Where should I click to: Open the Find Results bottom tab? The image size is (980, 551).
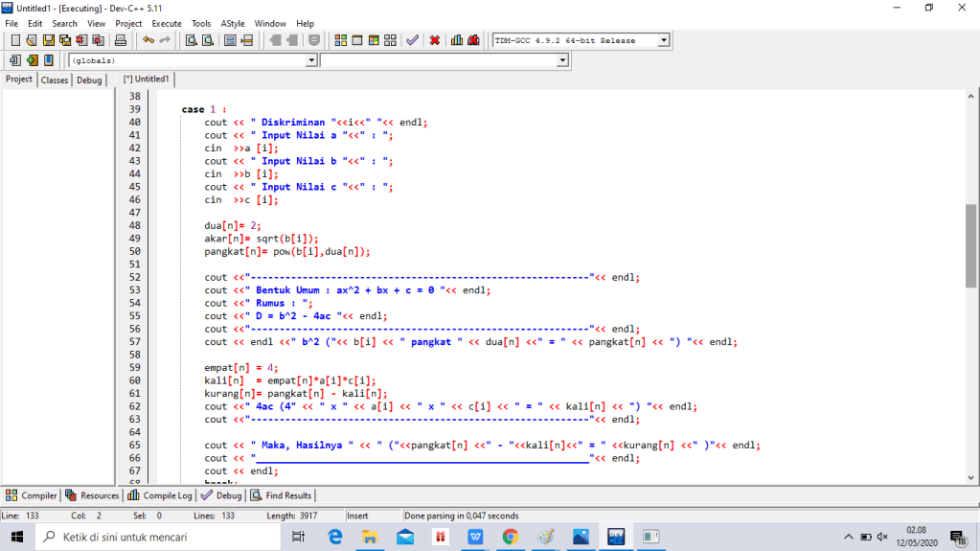pyautogui.click(x=282, y=495)
